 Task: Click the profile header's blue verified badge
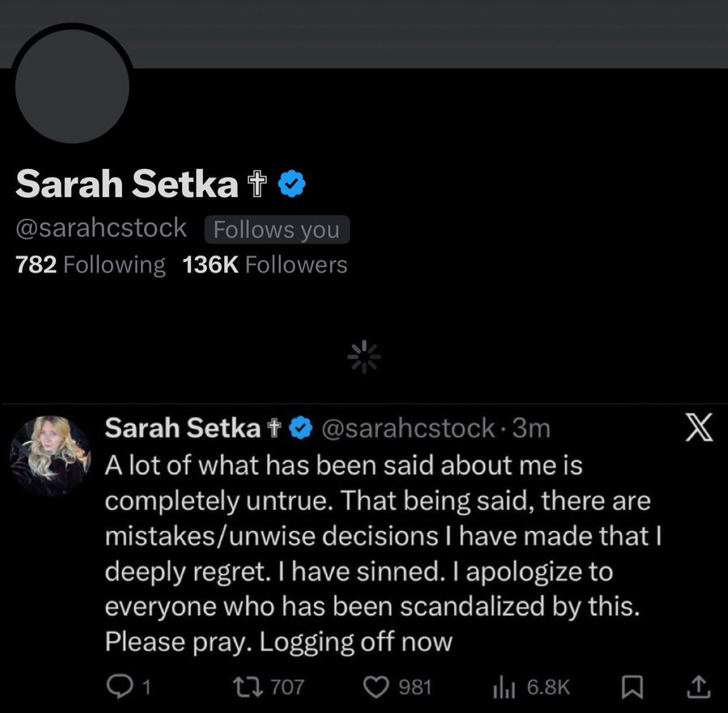pos(291,185)
